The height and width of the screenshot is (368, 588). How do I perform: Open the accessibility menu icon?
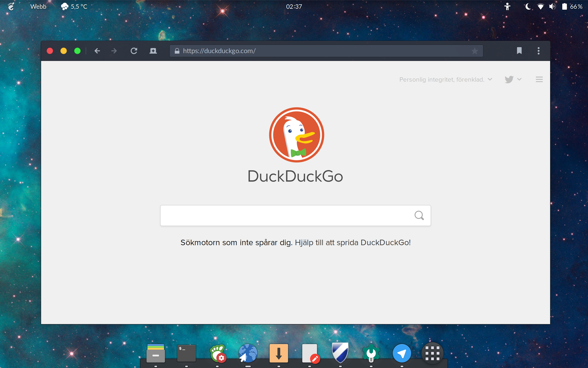click(507, 7)
